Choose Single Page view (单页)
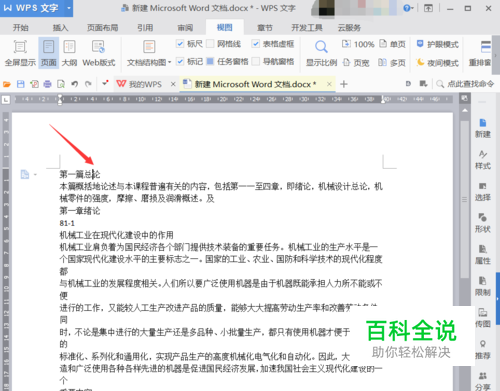 393,44
